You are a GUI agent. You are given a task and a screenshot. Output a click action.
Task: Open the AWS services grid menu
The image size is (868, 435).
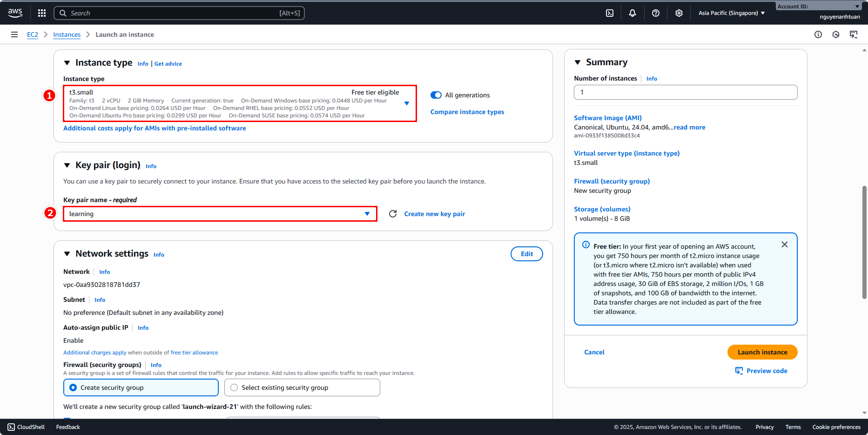[x=42, y=13]
